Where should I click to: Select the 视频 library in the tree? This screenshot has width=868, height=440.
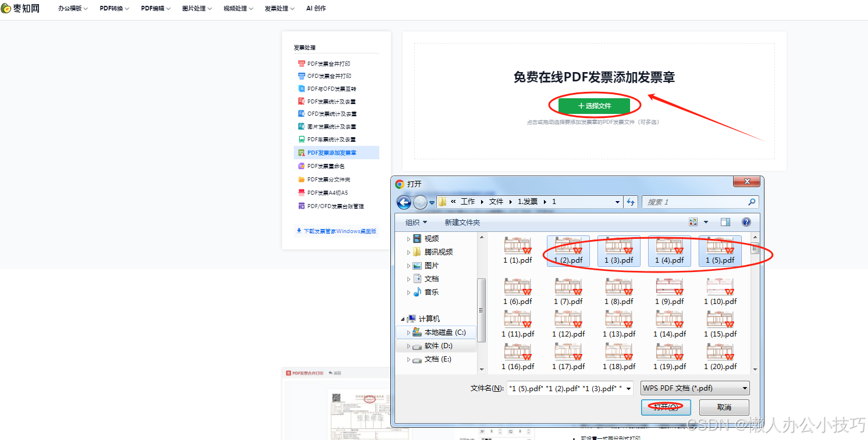click(x=425, y=238)
